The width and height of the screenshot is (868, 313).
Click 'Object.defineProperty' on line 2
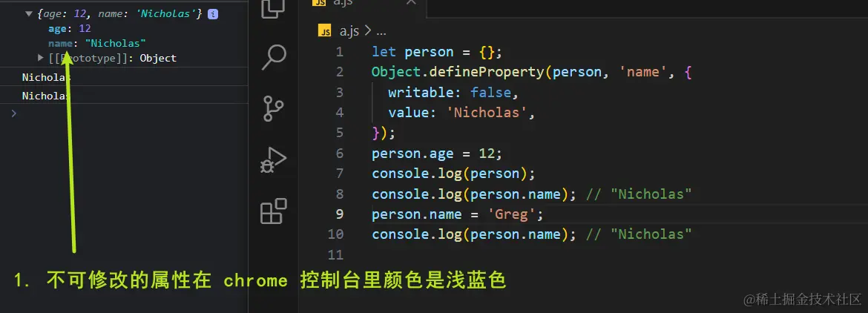pyautogui.click(x=458, y=72)
